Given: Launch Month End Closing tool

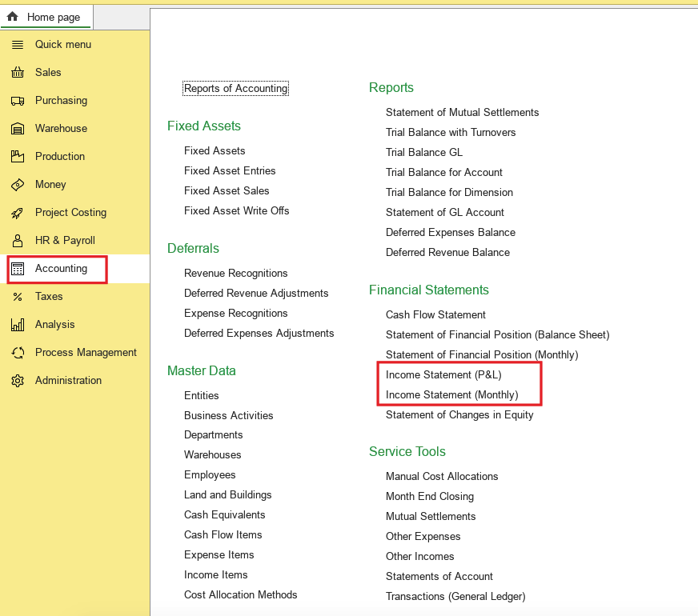Looking at the screenshot, I should 430,496.
